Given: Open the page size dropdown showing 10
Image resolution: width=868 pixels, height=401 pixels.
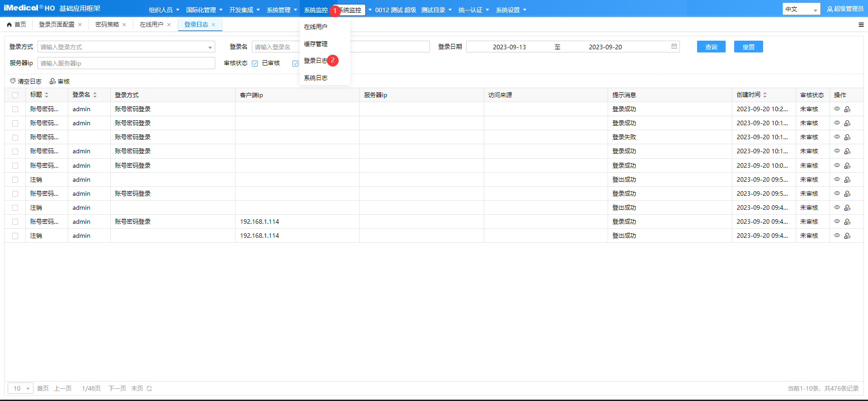Looking at the screenshot, I should pos(20,388).
